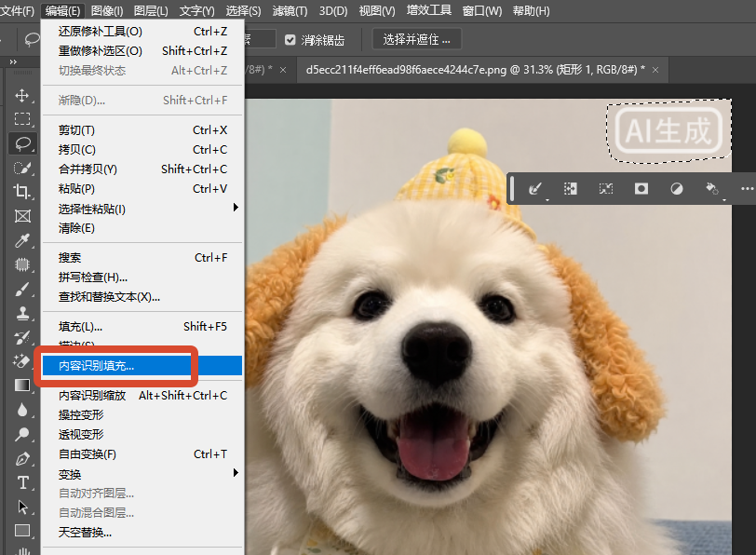Image resolution: width=756 pixels, height=555 pixels.
Task: Close the d5ecc211f4eff6ead98f6aece4244c7e.png tab
Action: point(655,70)
